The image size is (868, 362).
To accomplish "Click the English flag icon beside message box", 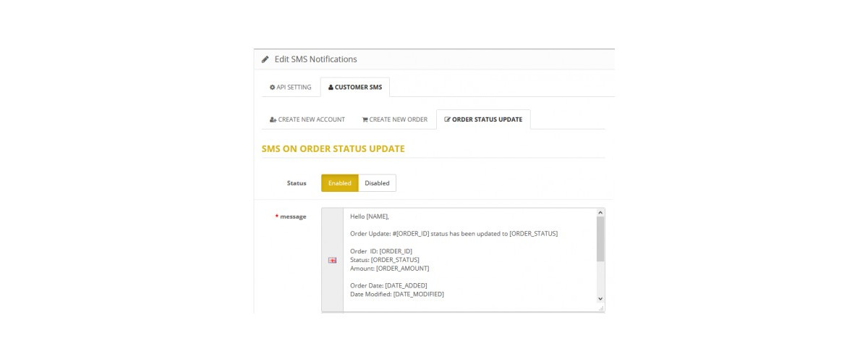I will click(332, 260).
